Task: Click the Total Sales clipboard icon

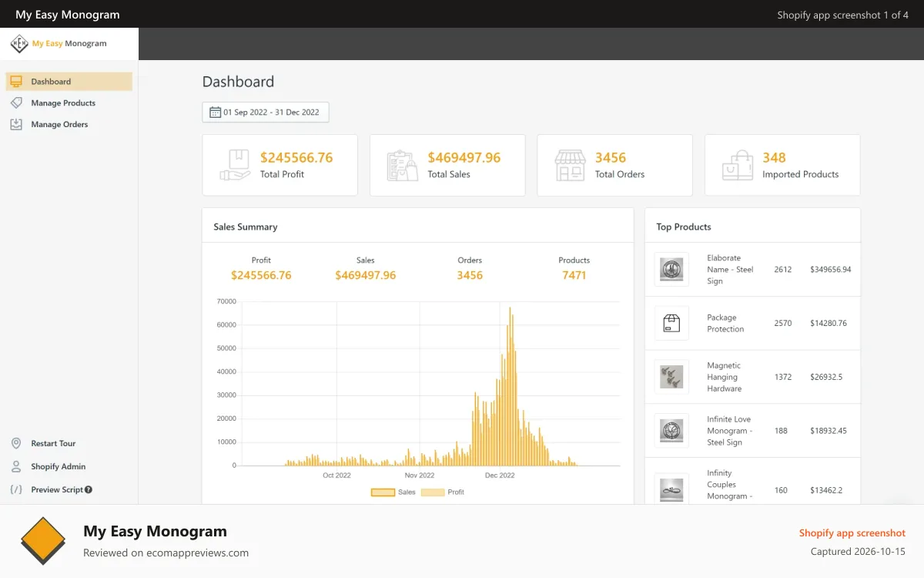Action: [402, 165]
